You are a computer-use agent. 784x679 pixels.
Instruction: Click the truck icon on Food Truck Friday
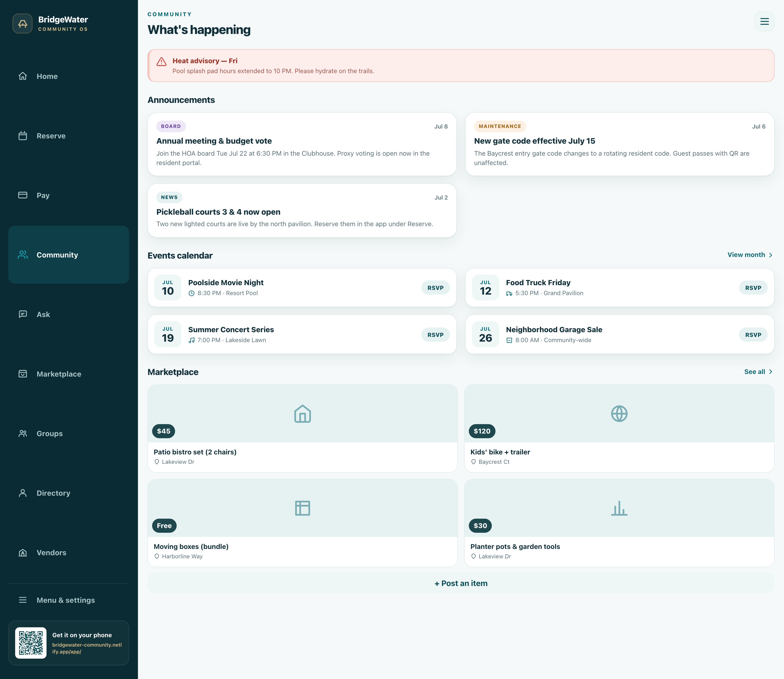click(x=509, y=293)
